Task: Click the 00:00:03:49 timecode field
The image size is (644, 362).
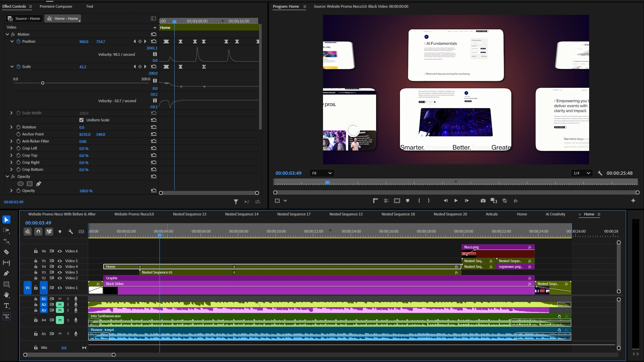Action: (x=38, y=223)
